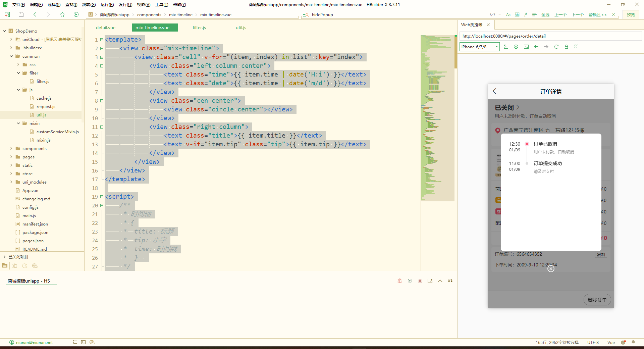Screen dimensions: 644x349
Task: Open the 运行(R) menu
Action: pos(107,4)
